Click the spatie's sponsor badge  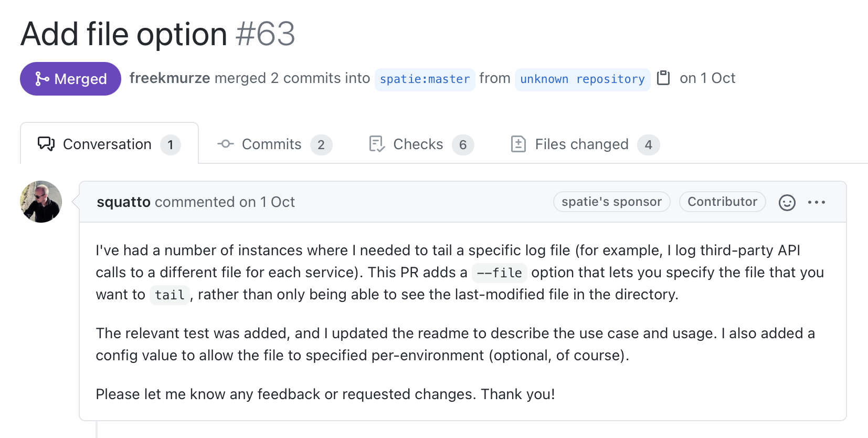click(x=612, y=202)
